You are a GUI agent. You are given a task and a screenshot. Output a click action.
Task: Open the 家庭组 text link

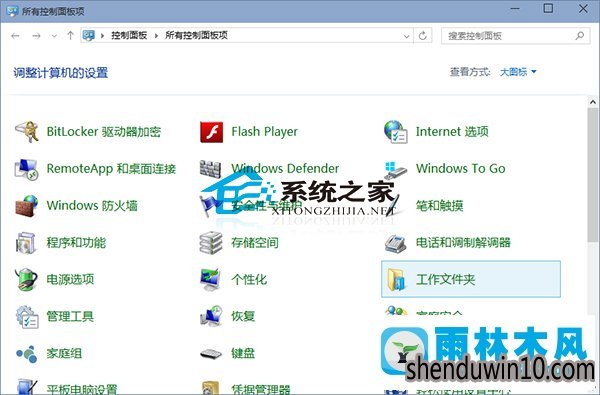(64, 353)
